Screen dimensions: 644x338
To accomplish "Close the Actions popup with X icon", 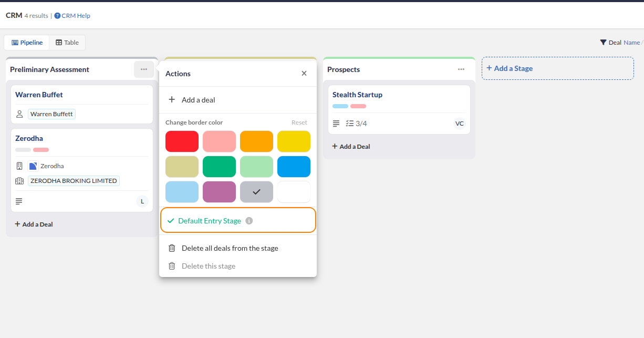I will pyautogui.click(x=304, y=74).
